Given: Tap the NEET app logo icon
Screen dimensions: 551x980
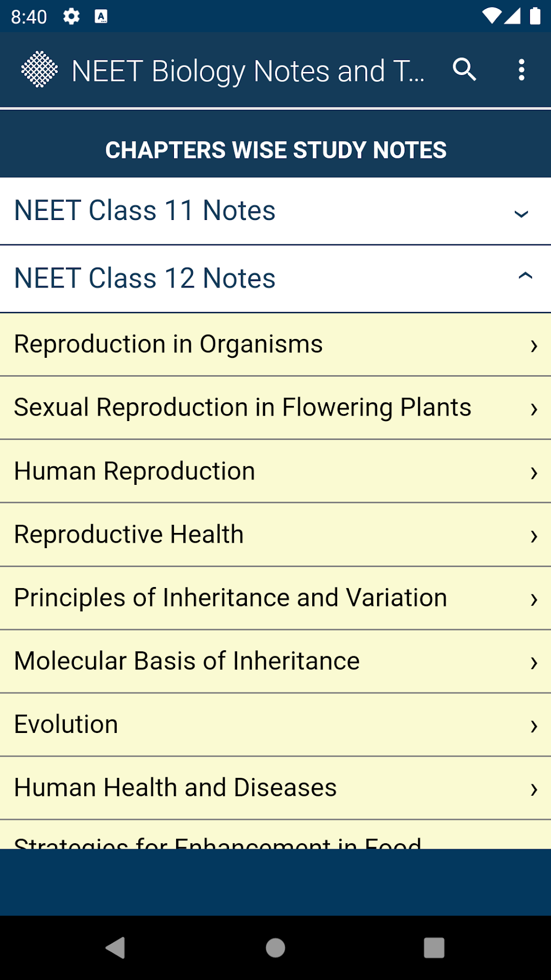Looking at the screenshot, I should tap(39, 70).
